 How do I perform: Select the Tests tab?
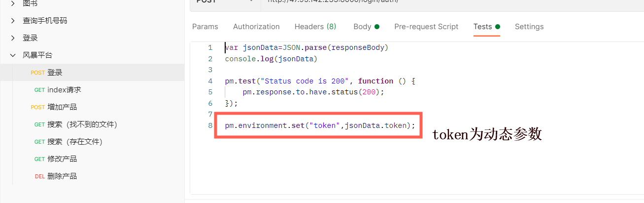click(x=483, y=27)
